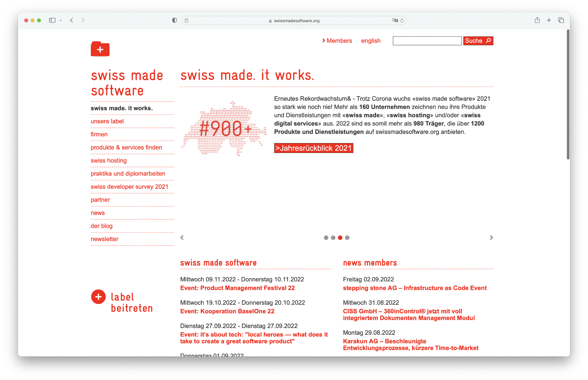The image size is (588, 380).
Task: Open 'produkte & services finden' menu item
Action: click(x=126, y=147)
